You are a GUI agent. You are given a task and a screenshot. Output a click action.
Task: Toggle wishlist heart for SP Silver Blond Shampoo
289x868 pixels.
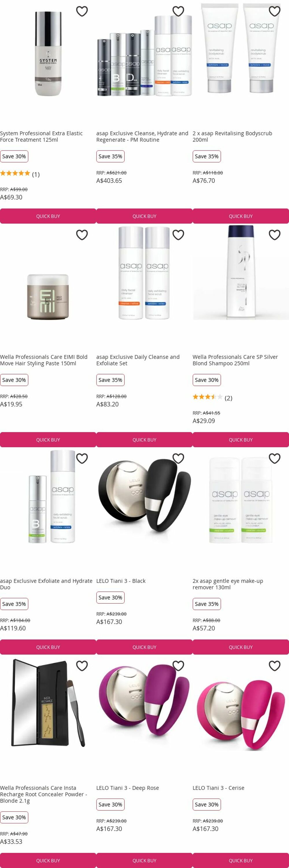click(x=275, y=235)
